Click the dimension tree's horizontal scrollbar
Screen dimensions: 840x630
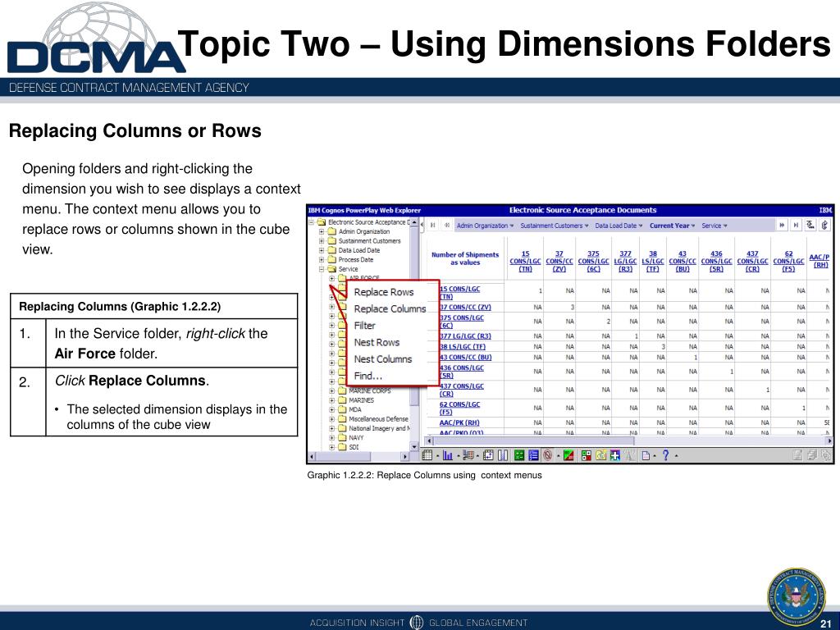359,456
